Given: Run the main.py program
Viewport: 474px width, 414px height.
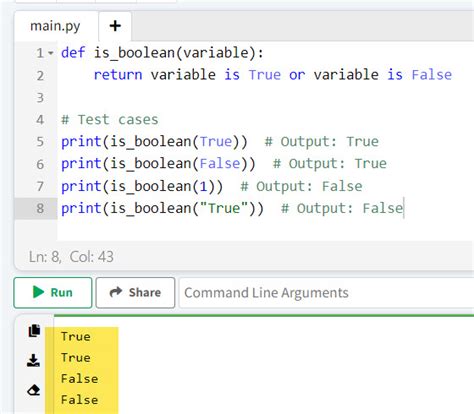Looking at the screenshot, I should [x=53, y=292].
